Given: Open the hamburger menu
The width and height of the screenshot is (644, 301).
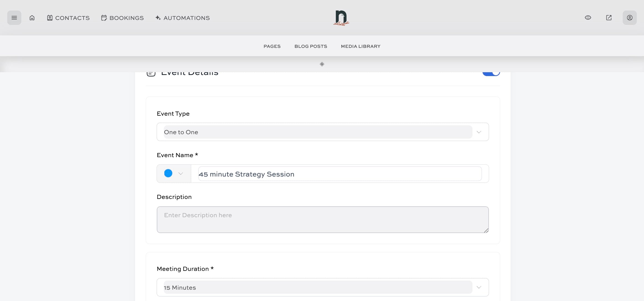Looking at the screenshot, I should coord(14,18).
